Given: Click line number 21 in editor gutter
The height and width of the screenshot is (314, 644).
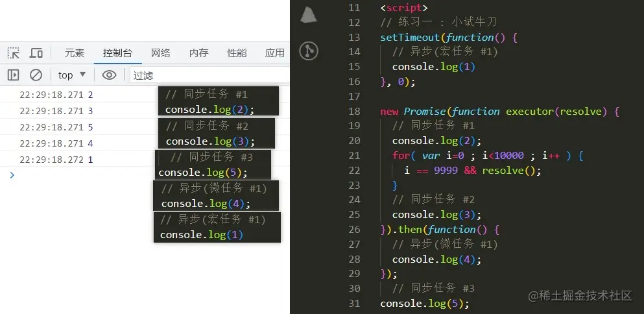Looking at the screenshot, I should coord(354,155).
